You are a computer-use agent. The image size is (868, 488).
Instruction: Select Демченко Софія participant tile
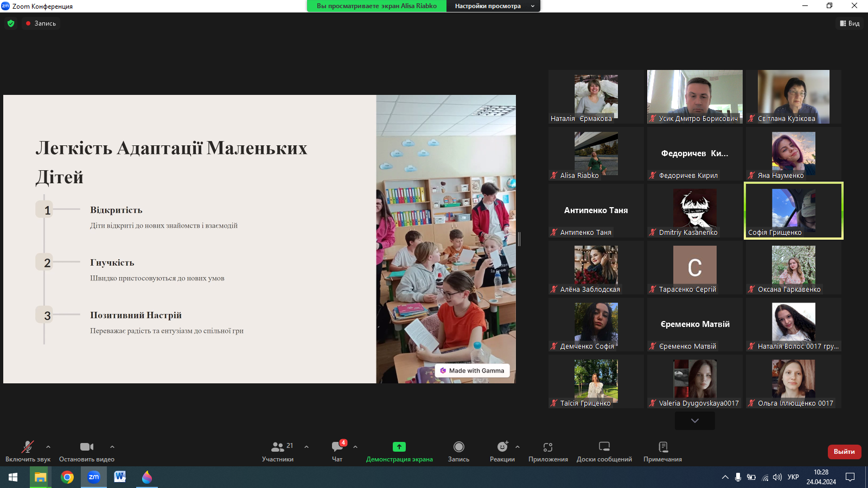[596, 324]
